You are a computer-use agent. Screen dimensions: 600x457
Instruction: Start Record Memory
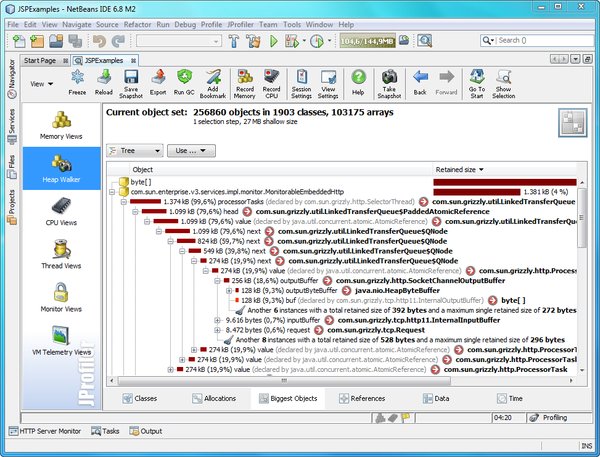coord(245,84)
